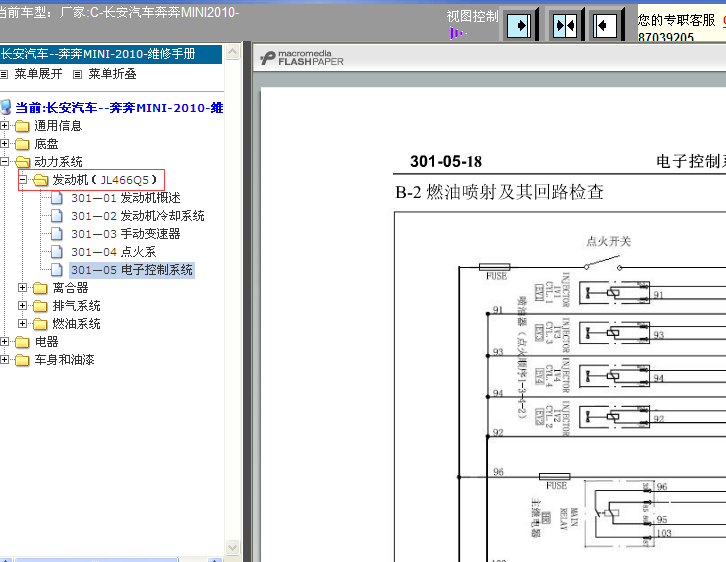
Task: Open 301—03 手动变速器 document
Action: 125,234
